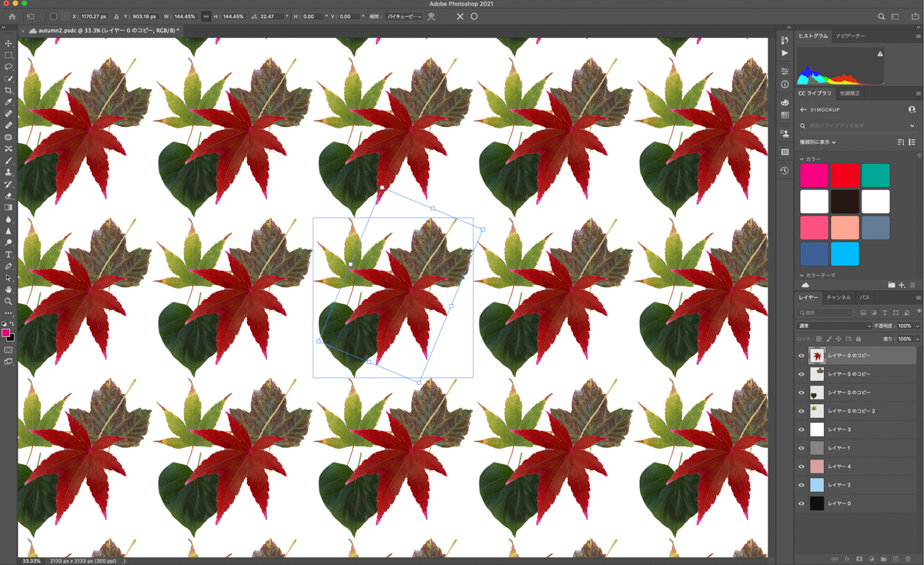
Task: Hide the レイヤー 2 layer
Action: [x=801, y=485]
